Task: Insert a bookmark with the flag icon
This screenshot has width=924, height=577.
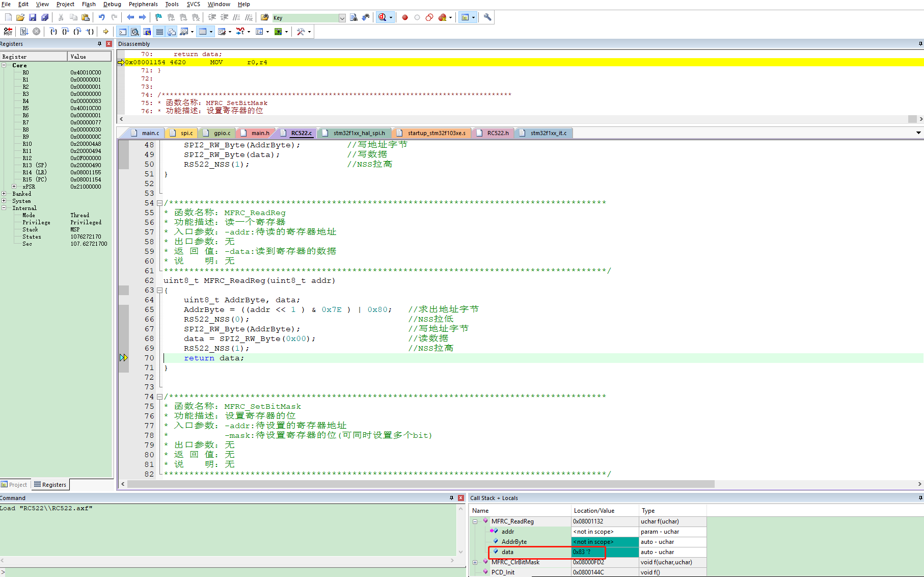Action: point(158,17)
